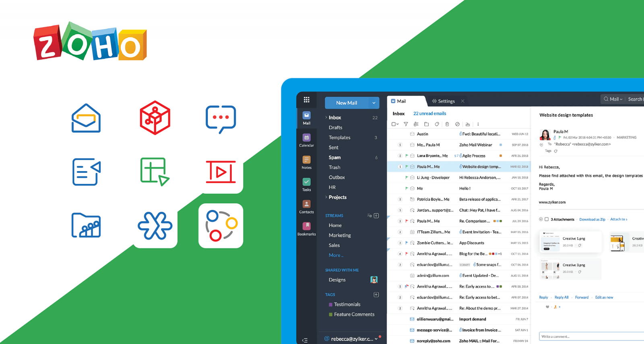
Task: Click the Reply All link
Action: tap(561, 297)
